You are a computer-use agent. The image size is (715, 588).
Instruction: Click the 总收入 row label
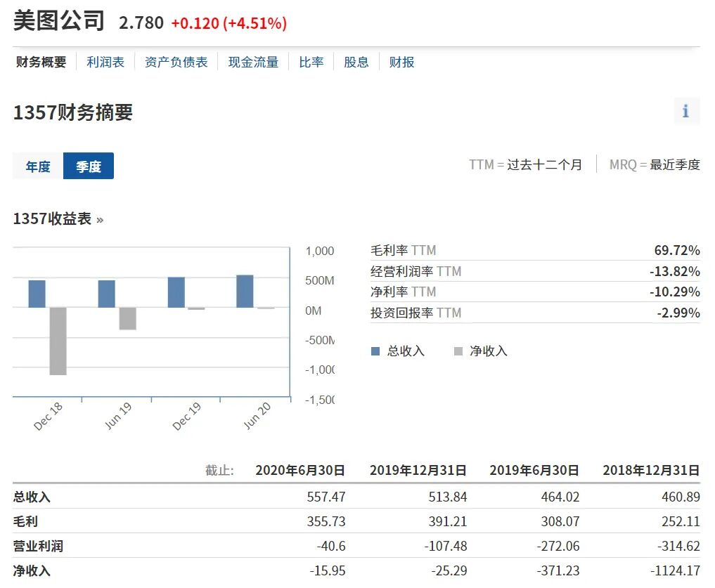click(x=32, y=497)
